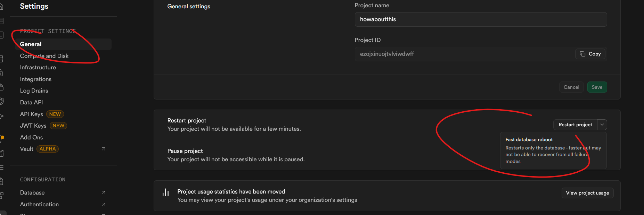The image size is (644, 215).
Task: Go to the Add Ons page
Action: pos(31,138)
